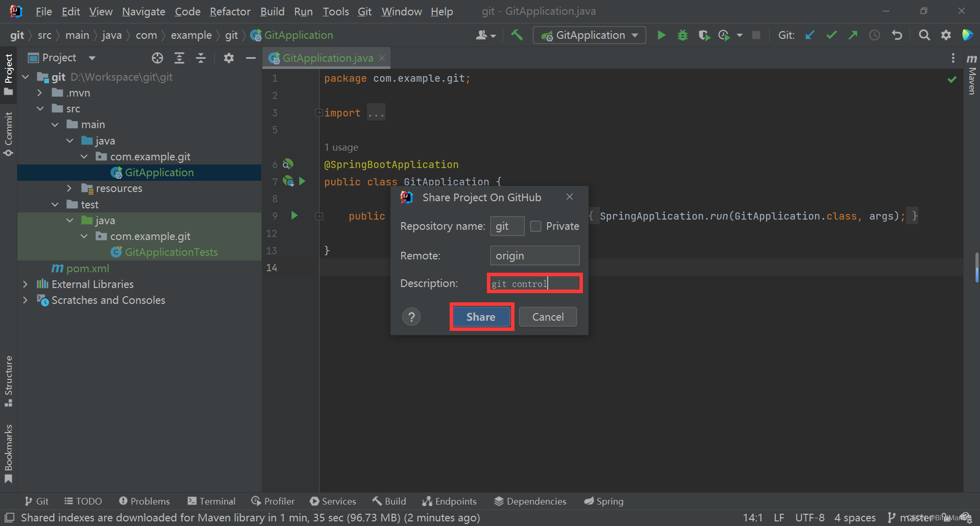The width and height of the screenshot is (980, 526).
Task: Expand All in Project panel
Action: (x=179, y=58)
